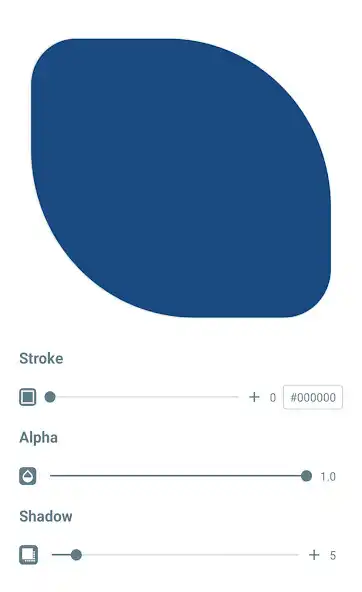Click the plus icon next to Shadow slider

314,555
